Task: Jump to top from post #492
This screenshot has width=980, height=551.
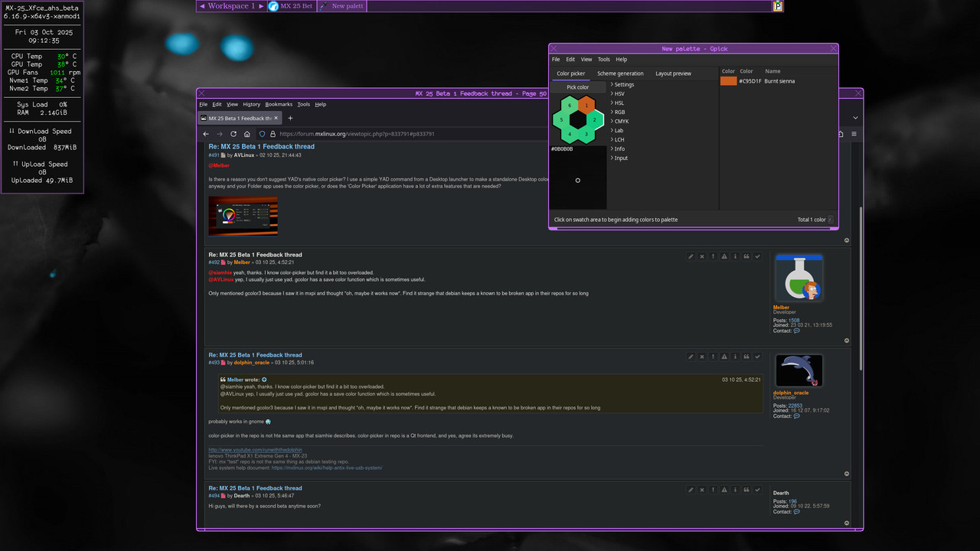Action: tap(846, 341)
